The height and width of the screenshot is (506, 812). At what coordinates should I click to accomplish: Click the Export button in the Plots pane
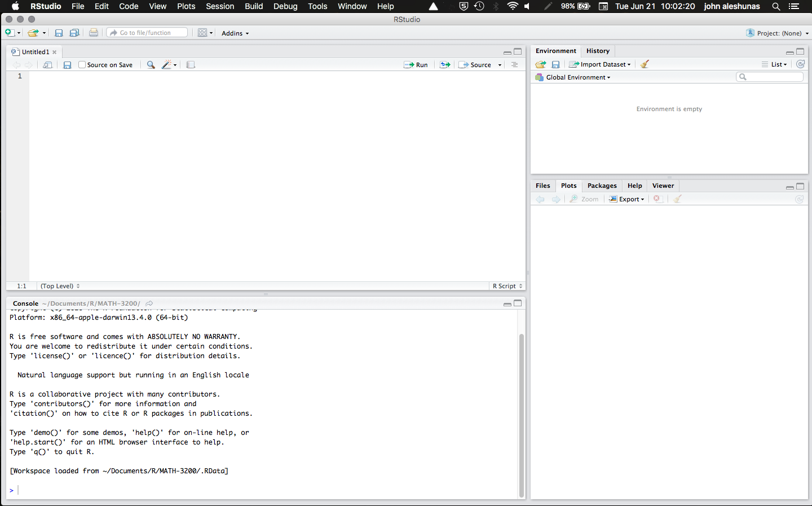626,199
